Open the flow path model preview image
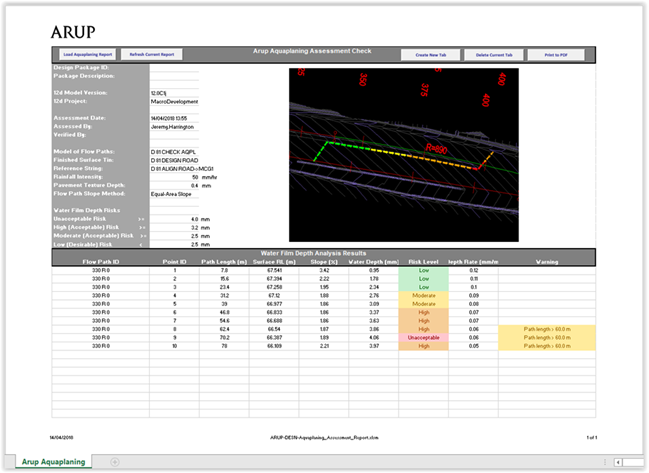This screenshot has height=473, width=649. tap(404, 155)
